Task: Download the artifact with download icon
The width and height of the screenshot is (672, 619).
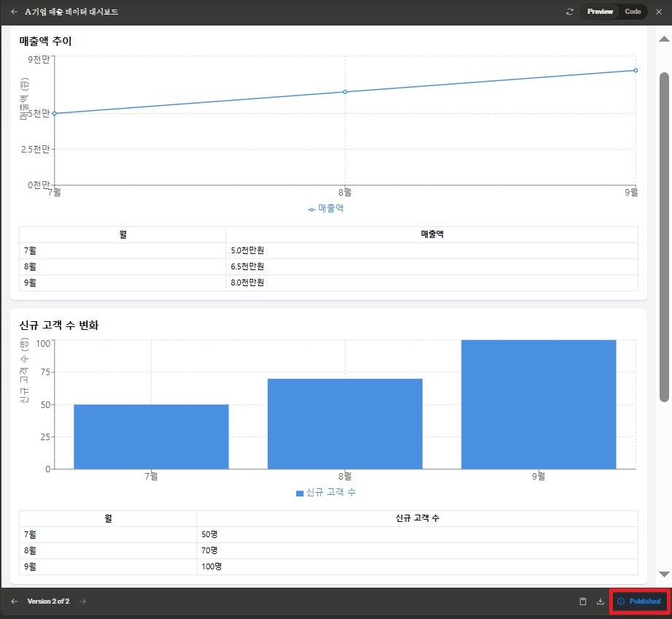Action: tap(600, 601)
